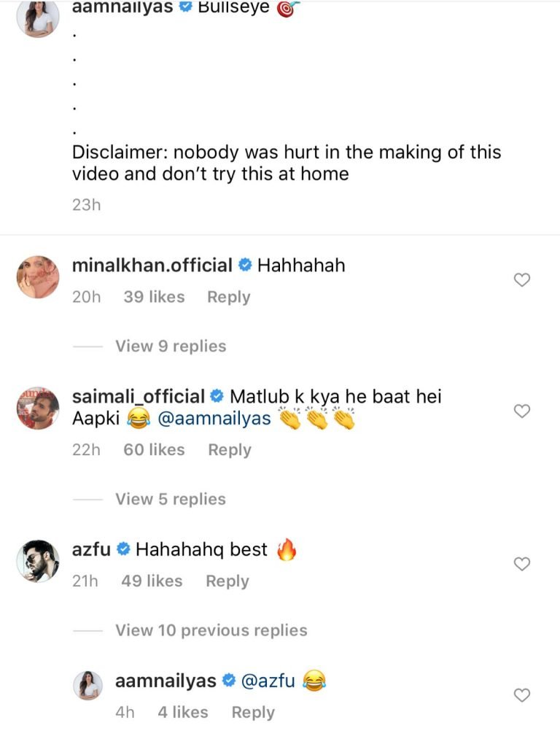Open saimali_official's avatar
The image size is (560, 747).
pos(38,409)
